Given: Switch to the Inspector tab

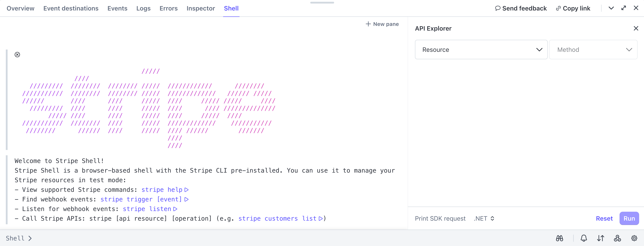Looking at the screenshot, I should 200,8.
